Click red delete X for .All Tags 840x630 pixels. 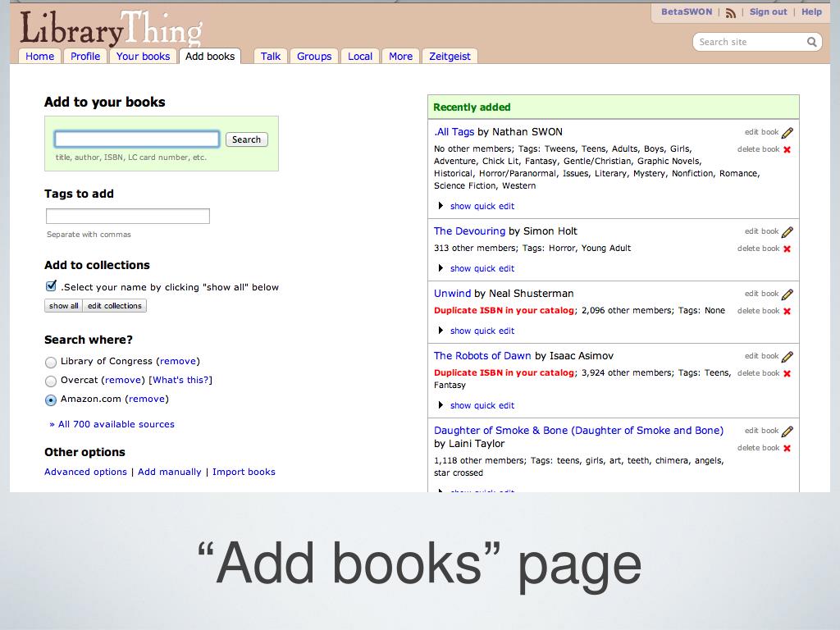[787, 149]
